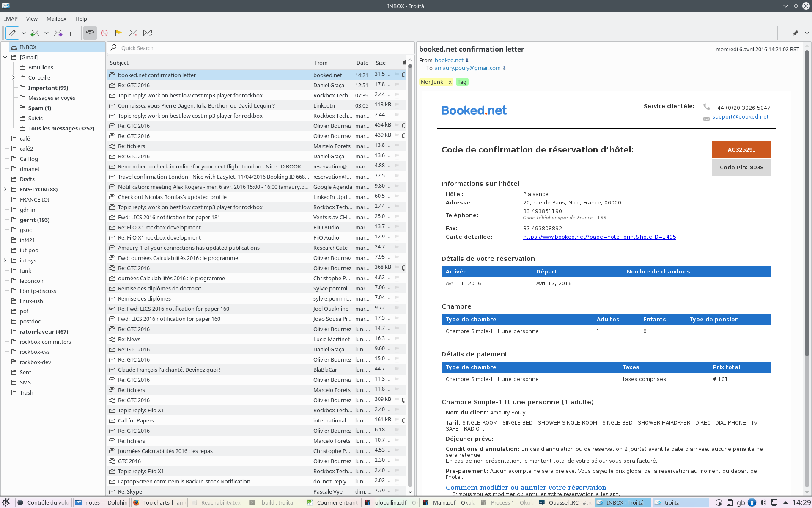Forward the message with the purple arrow envelope
This screenshot has height=508, width=812.
coord(58,33)
